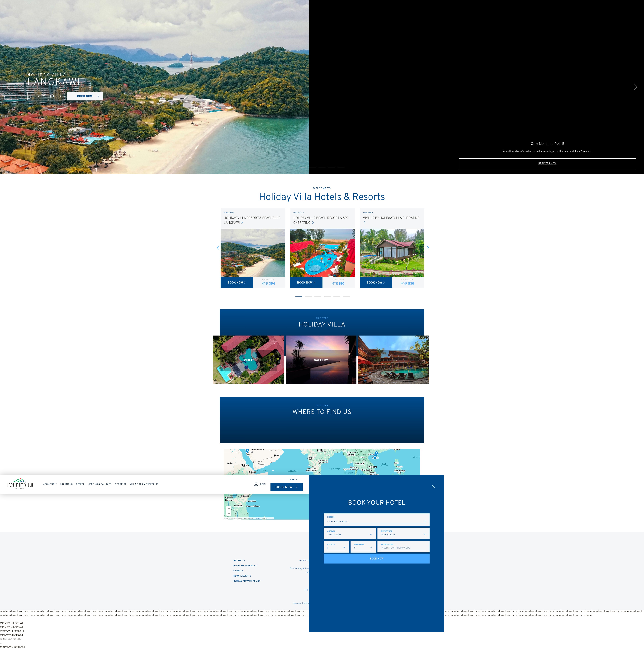Go to Locations in navigation
644x649 pixels.
66,484
